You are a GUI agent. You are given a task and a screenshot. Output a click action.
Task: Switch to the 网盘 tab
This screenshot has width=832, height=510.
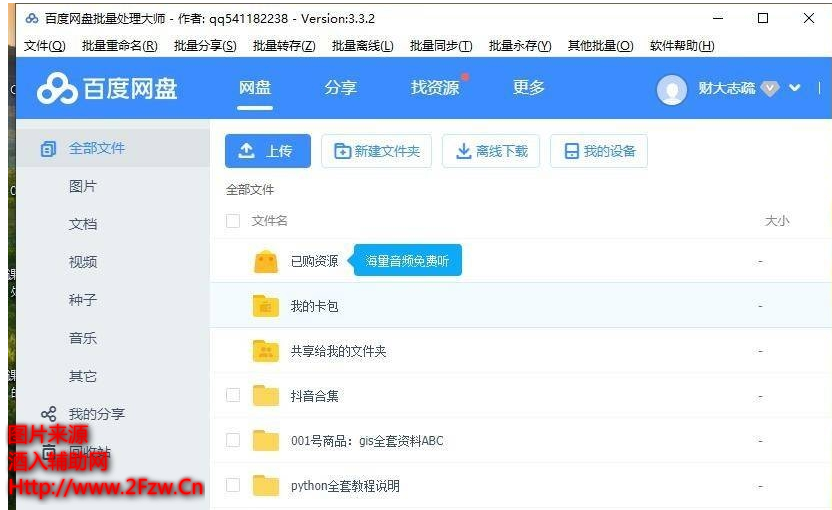(x=255, y=88)
